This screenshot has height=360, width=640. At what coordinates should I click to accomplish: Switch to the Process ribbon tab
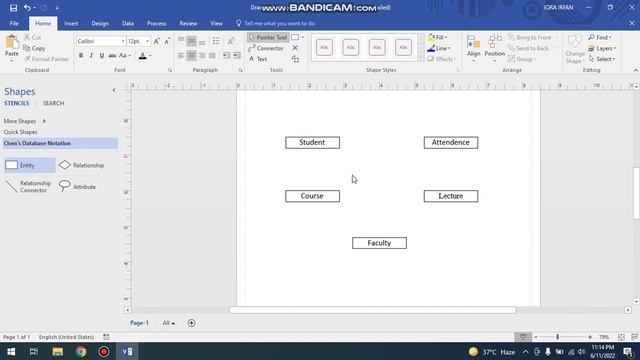point(156,24)
